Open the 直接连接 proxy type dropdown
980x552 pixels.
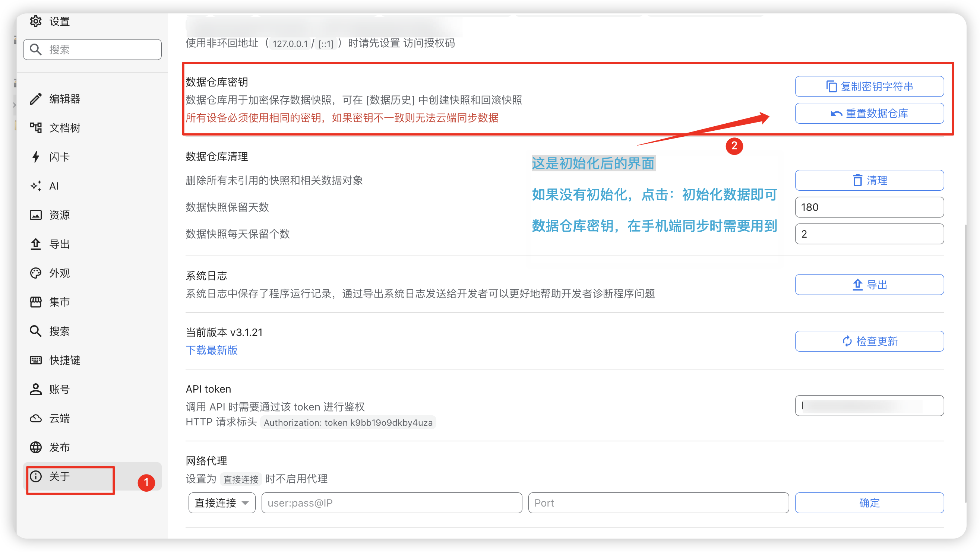222,502
